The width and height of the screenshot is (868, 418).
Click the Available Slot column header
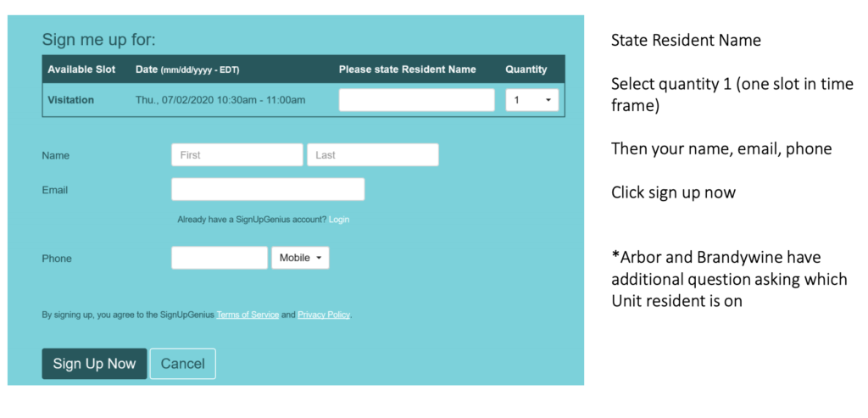click(81, 70)
